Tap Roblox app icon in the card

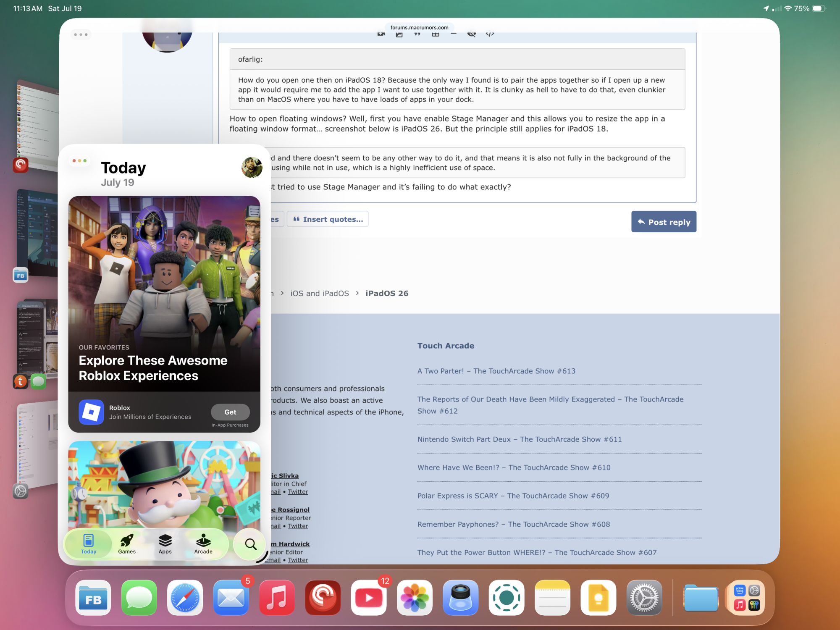click(91, 412)
